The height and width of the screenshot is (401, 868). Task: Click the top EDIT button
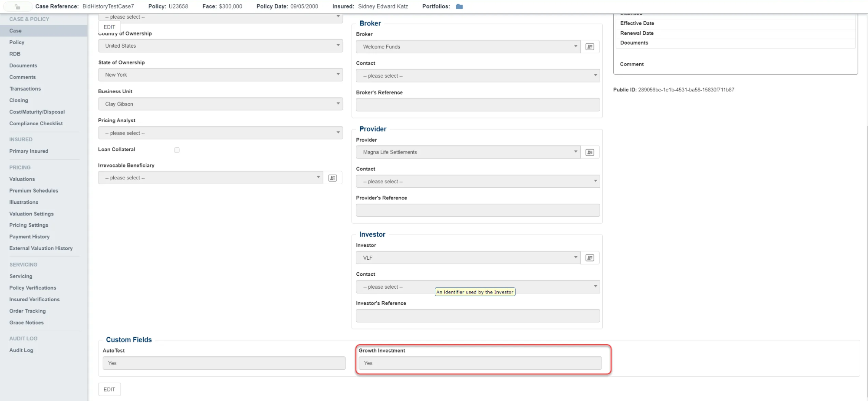[109, 27]
